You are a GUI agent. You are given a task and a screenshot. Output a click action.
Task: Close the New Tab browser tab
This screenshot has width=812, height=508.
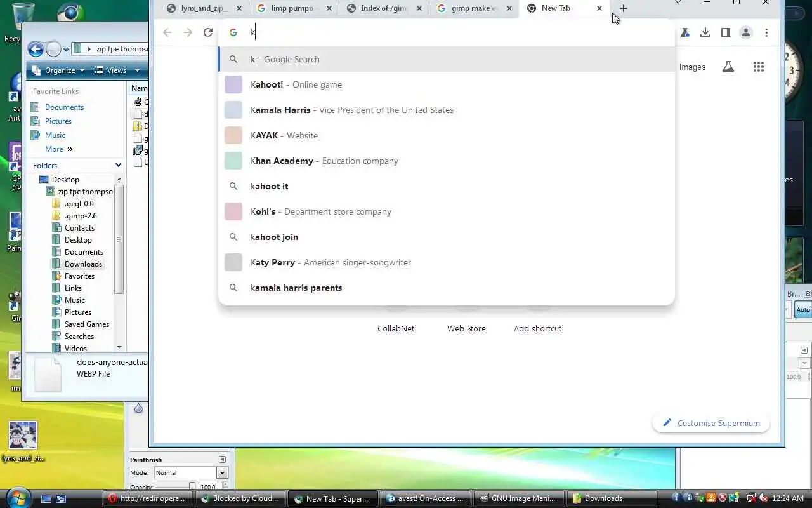599,8
